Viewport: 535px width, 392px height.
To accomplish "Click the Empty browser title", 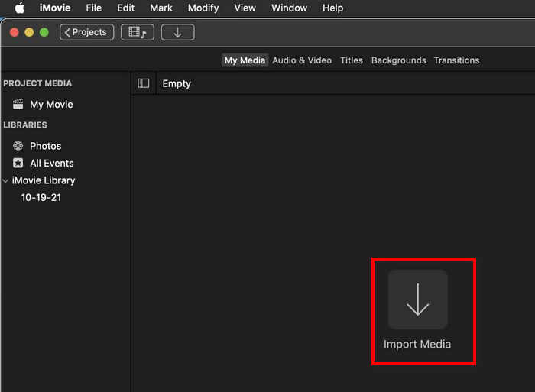I will (177, 83).
